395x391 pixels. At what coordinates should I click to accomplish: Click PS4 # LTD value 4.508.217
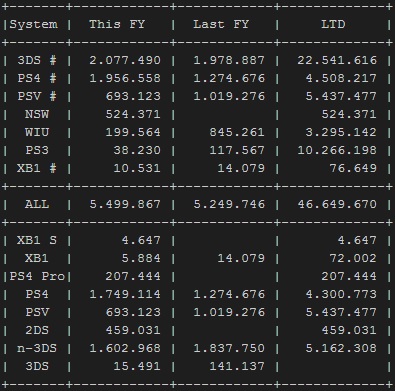click(341, 78)
